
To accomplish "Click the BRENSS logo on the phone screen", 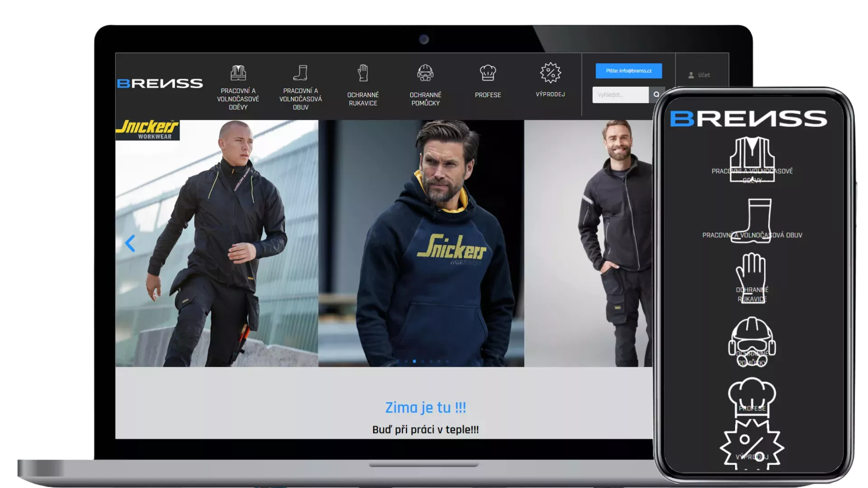I will coord(749,119).
